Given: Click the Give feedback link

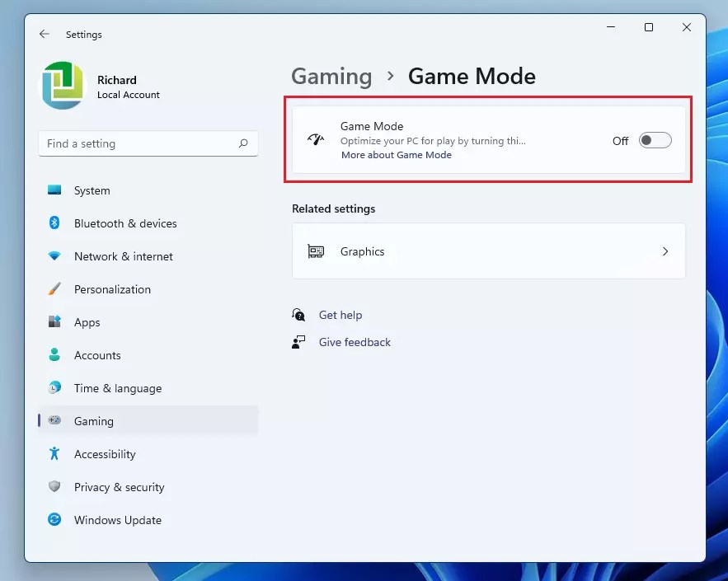Looking at the screenshot, I should tap(355, 342).
